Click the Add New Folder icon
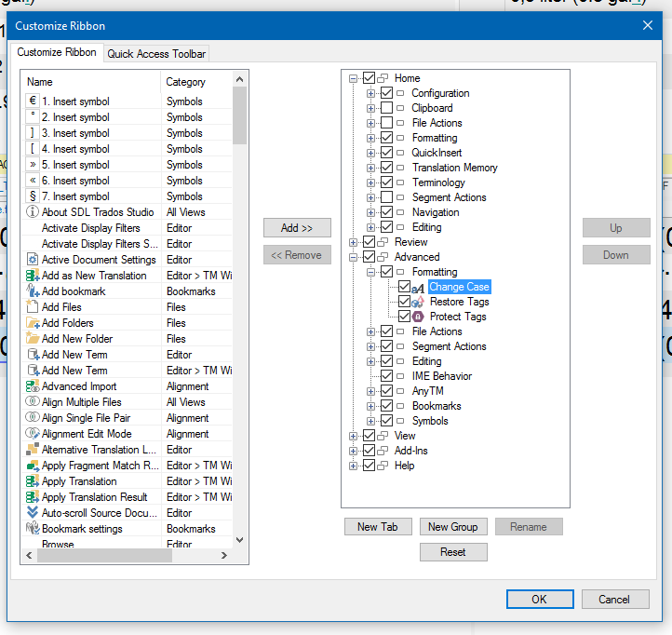The width and height of the screenshot is (672, 635). (x=33, y=338)
